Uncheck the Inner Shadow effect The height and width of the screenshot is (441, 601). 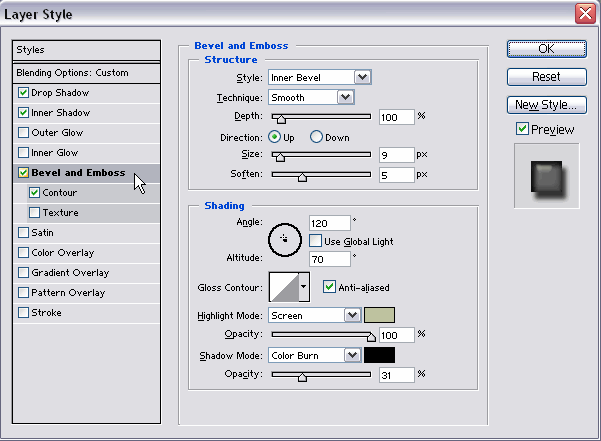pyautogui.click(x=23, y=113)
